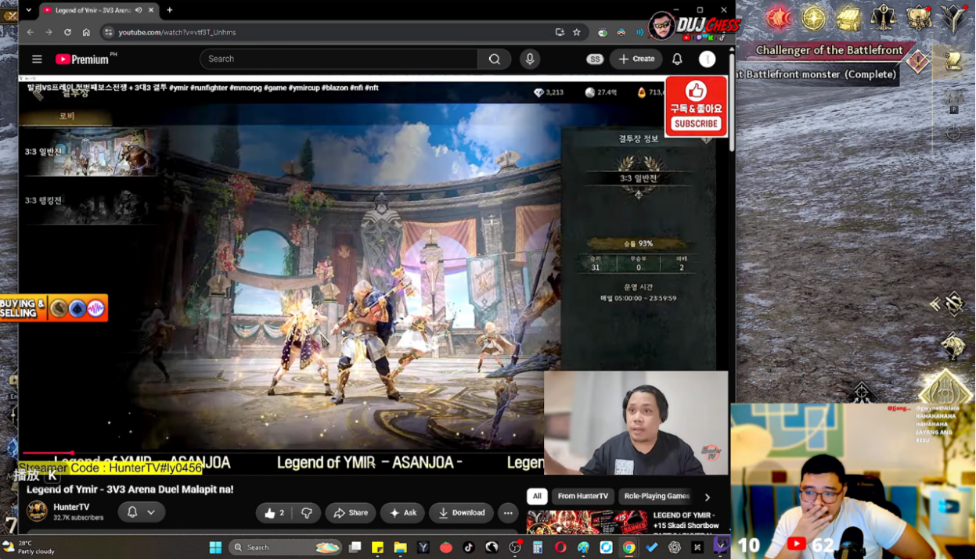This screenshot has height=560, width=976.
Task: Open the YouTube account avatar menu
Action: coord(707,59)
